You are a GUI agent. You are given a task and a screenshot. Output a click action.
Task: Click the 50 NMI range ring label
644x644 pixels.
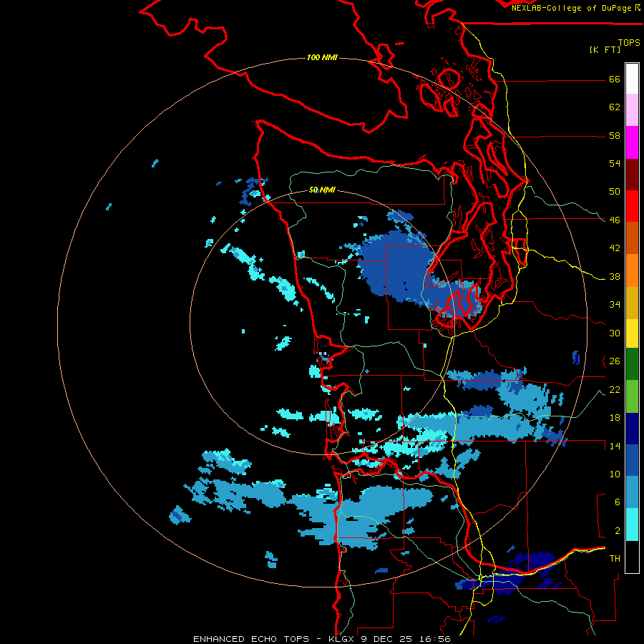(322, 190)
